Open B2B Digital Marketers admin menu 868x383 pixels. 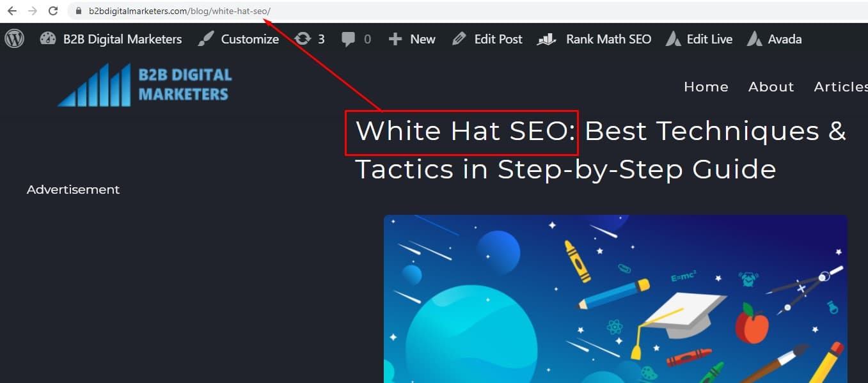pyautogui.click(x=122, y=39)
